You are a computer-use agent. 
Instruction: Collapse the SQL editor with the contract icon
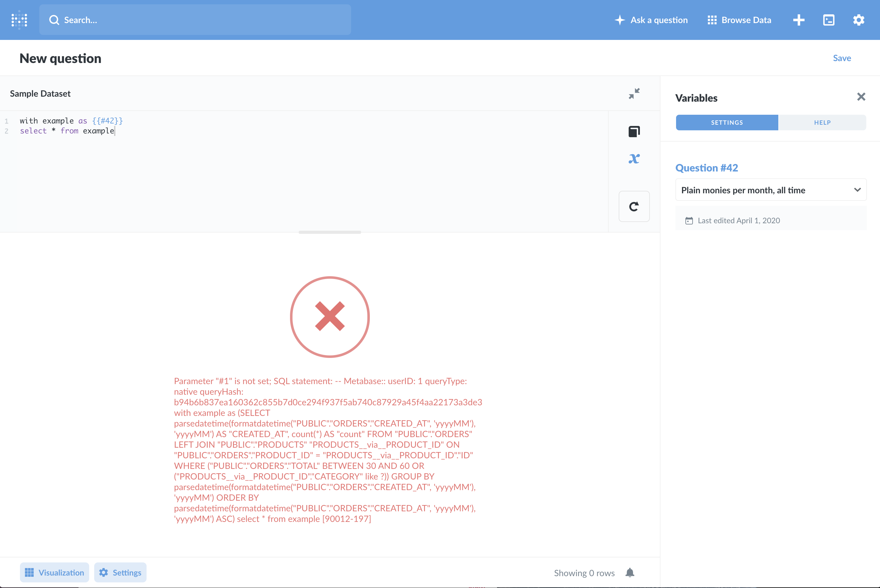pos(634,93)
